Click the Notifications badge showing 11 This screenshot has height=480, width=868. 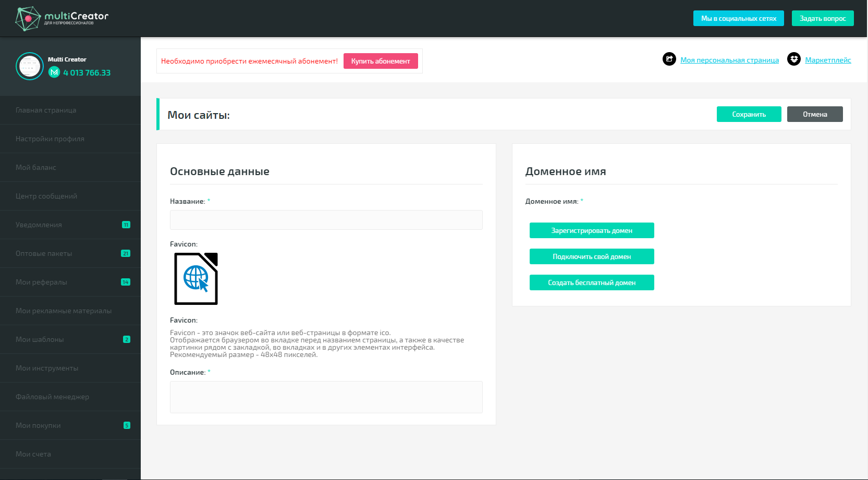pos(126,225)
